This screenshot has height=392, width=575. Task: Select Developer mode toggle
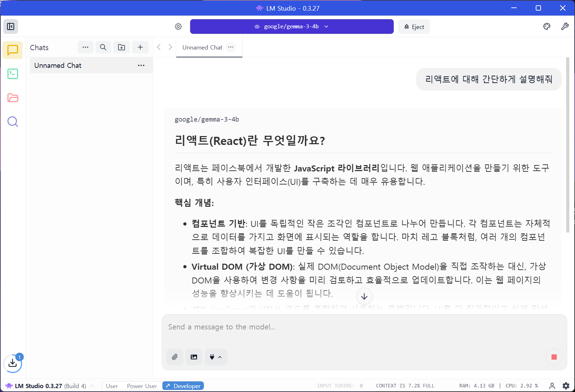(183, 386)
